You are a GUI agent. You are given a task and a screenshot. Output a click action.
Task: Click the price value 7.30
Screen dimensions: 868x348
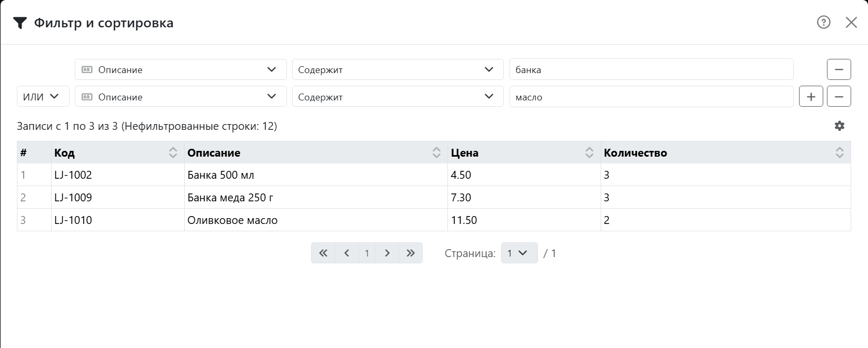pos(461,197)
